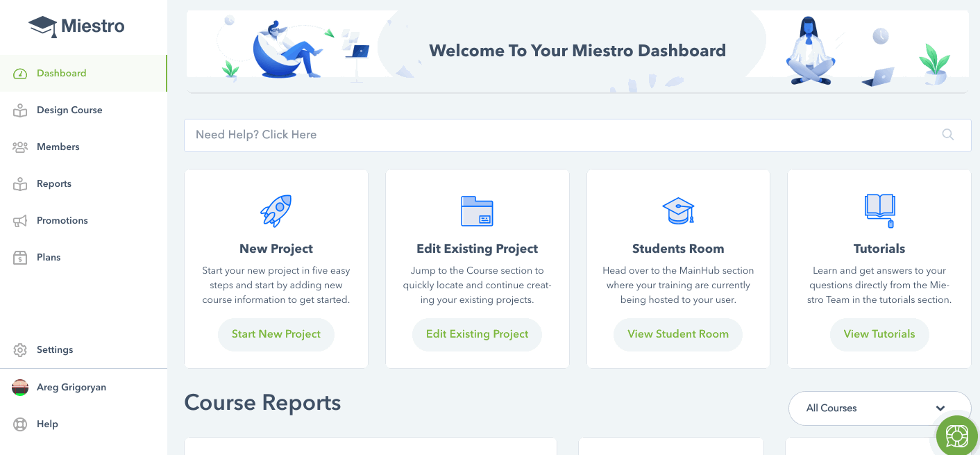Go to Design Course section

coord(83,110)
